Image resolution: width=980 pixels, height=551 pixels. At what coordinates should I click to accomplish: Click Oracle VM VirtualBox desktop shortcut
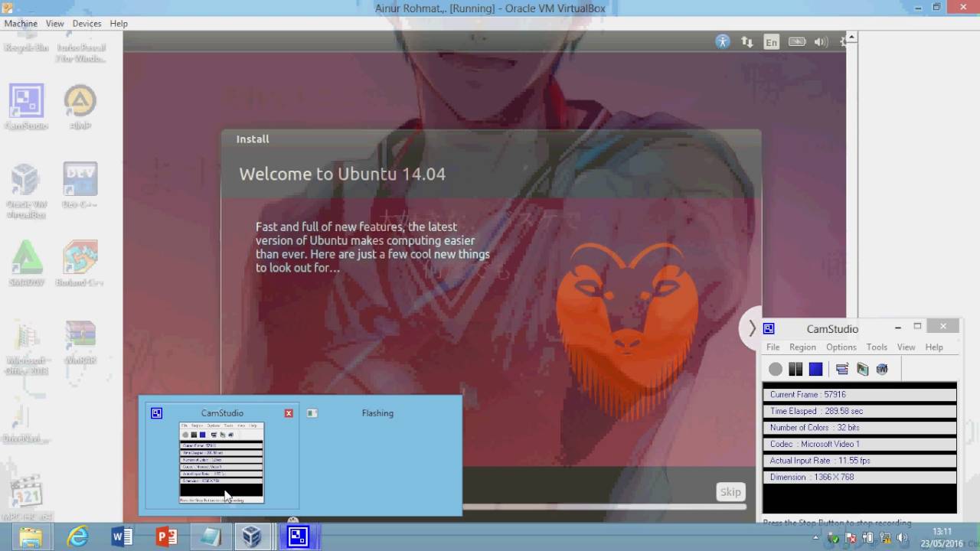26,191
